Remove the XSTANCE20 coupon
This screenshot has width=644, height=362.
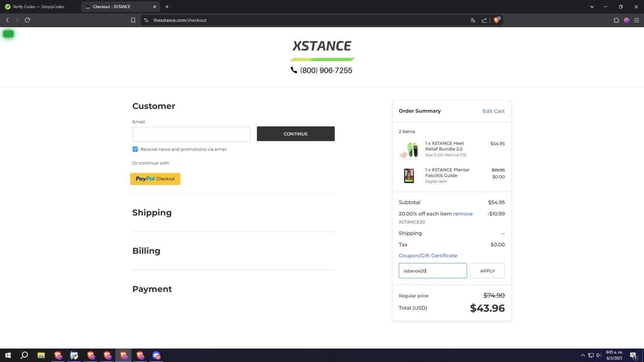[x=463, y=214]
